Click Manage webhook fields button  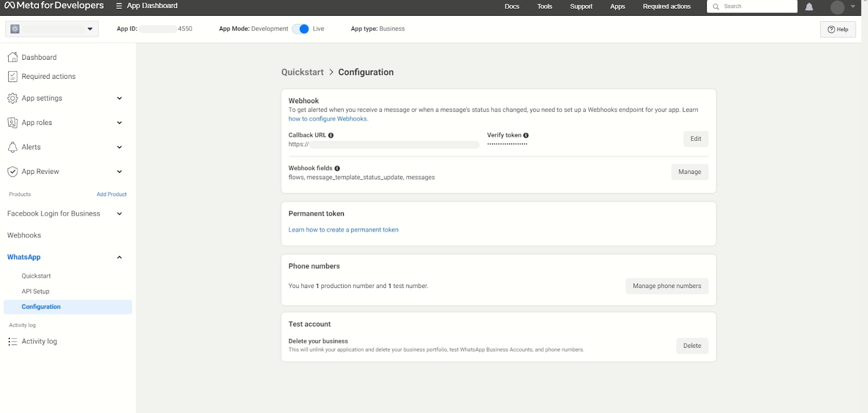(x=690, y=172)
